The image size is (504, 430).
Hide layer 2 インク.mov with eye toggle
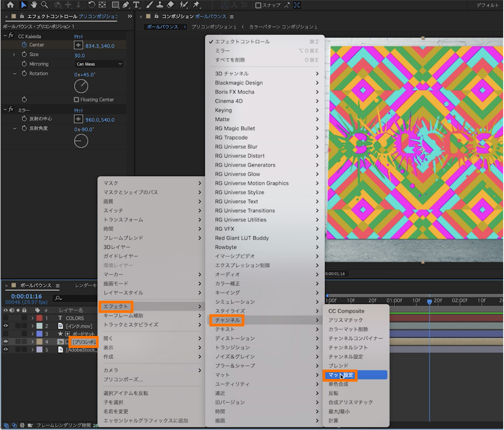click(6, 326)
